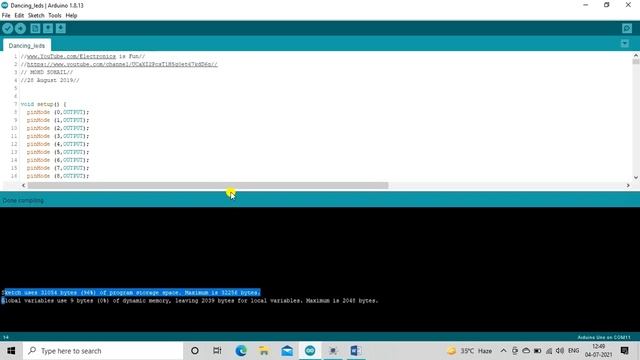The image size is (640, 360).
Task: Click the ENG language indicator
Action: pyautogui.click(x=573, y=351)
